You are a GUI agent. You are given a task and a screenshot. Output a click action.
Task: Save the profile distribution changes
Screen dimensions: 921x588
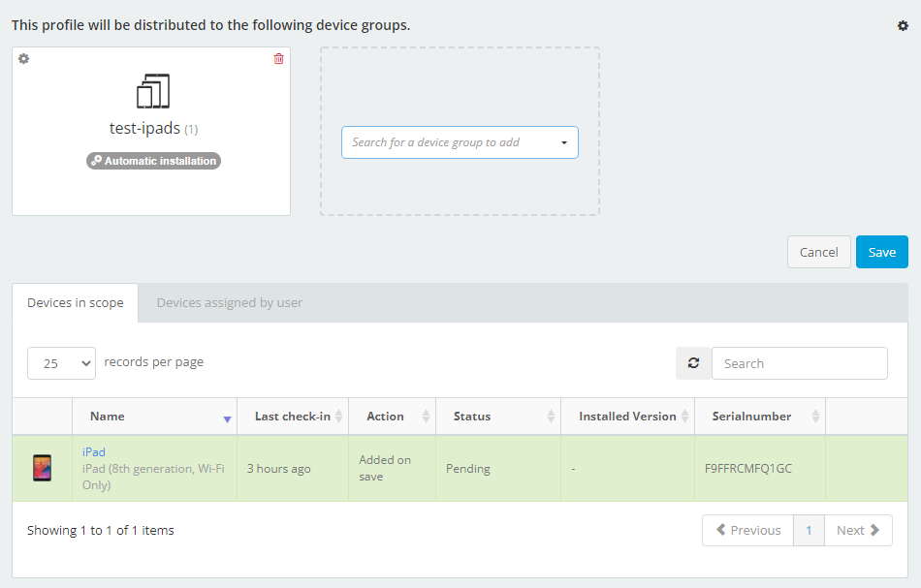(881, 252)
